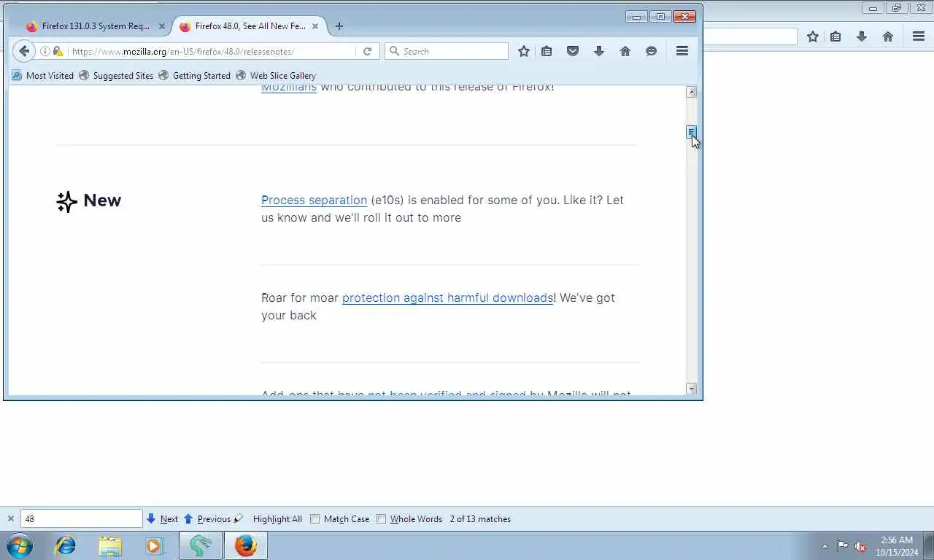Close the find bar
This screenshot has height=560, width=934.
coord(10,519)
